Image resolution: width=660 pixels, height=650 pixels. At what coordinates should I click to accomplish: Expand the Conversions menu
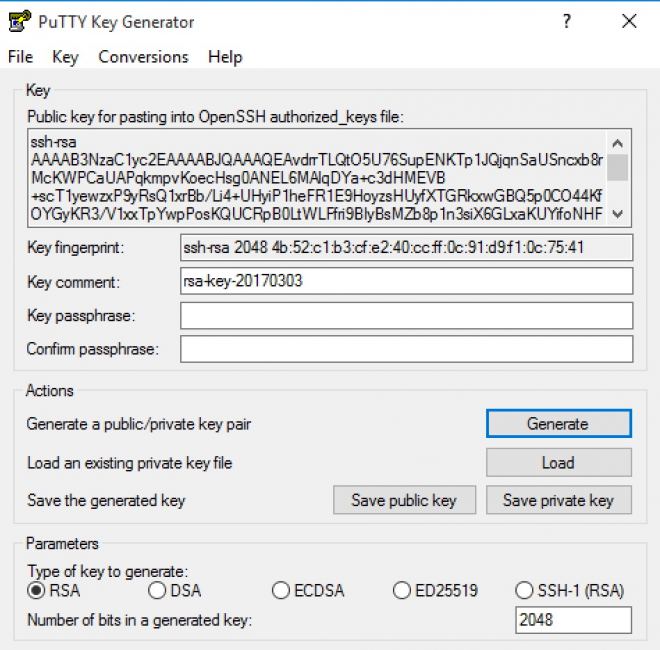(x=144, y=57)
